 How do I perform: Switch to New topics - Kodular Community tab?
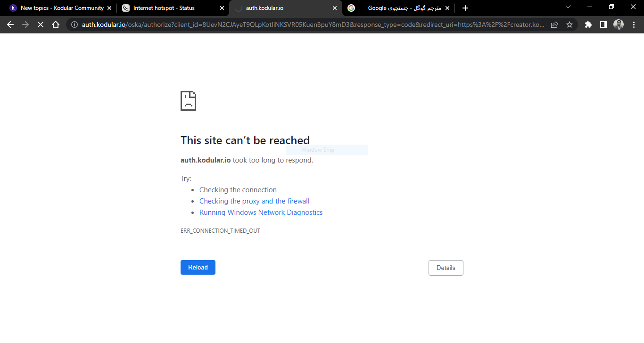60,8
